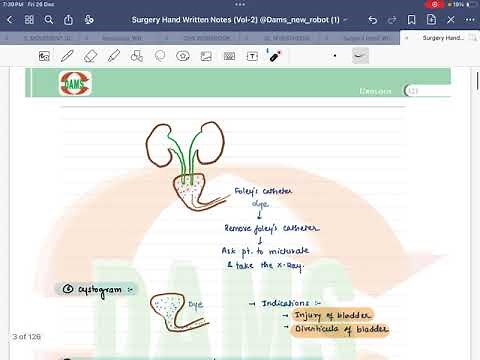
Task: Select the Eraser tool
Action: (x=90, y=56)
